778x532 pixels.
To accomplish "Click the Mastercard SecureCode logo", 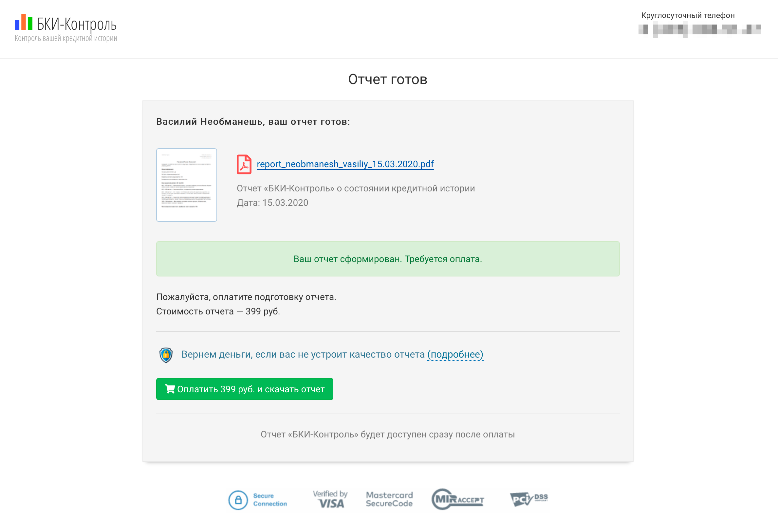I will 389,499.
